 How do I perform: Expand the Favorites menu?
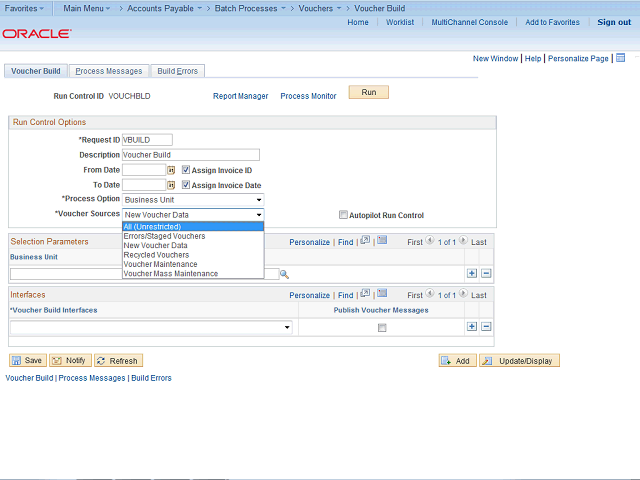[24, 8]
